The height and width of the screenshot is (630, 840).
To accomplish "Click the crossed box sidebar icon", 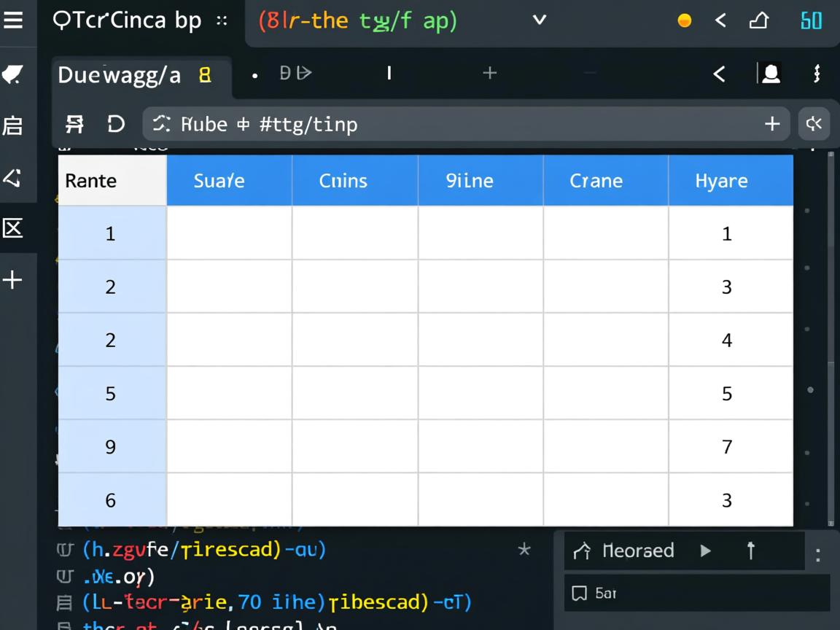I will coord(13,228).
